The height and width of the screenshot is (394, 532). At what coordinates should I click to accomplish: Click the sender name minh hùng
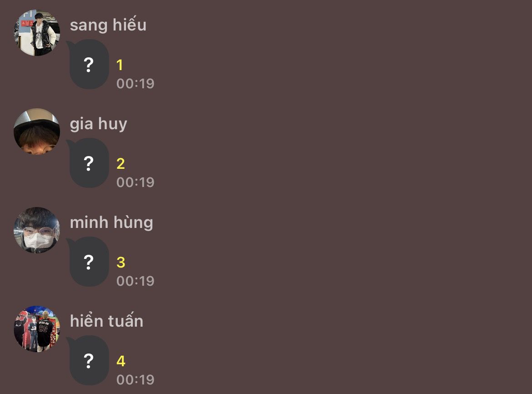pyautogui.click(x=111, y=222)
